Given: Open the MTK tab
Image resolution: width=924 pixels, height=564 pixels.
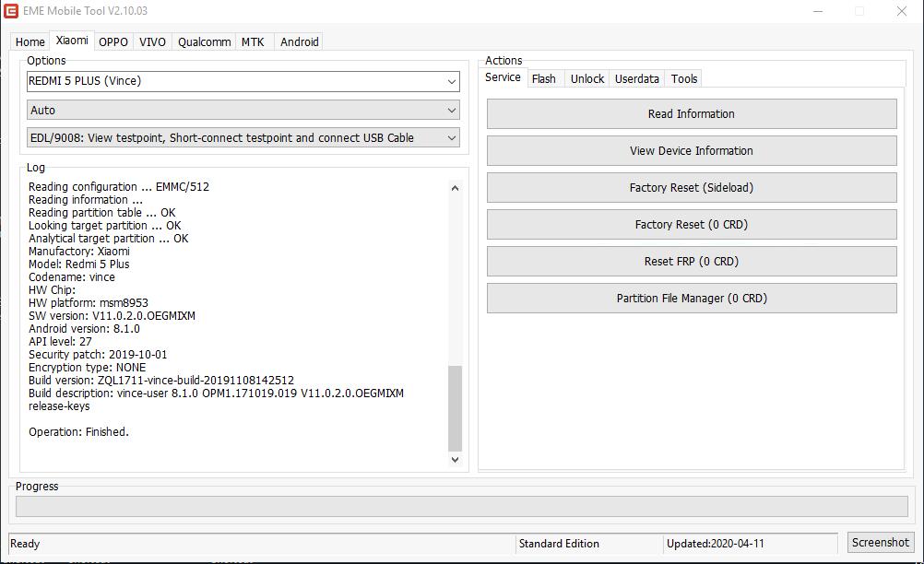Looking at the screenshot, I should click(253, 41).
